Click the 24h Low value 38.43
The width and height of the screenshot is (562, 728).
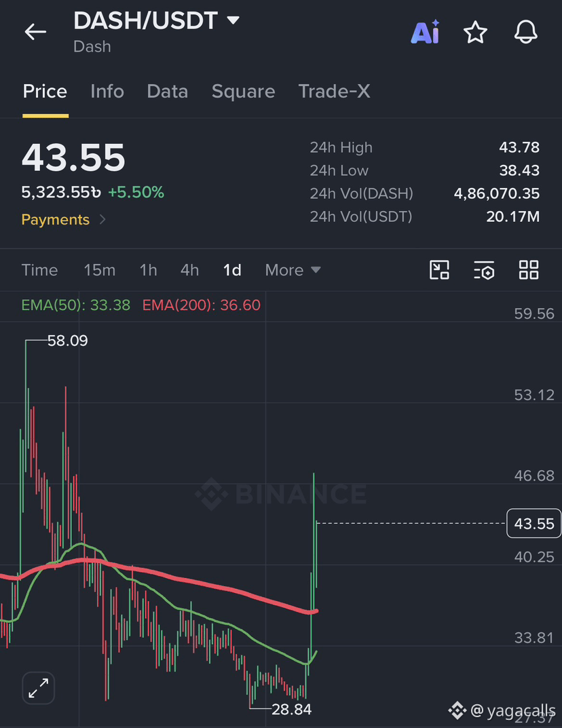click(x=519, y=170)
